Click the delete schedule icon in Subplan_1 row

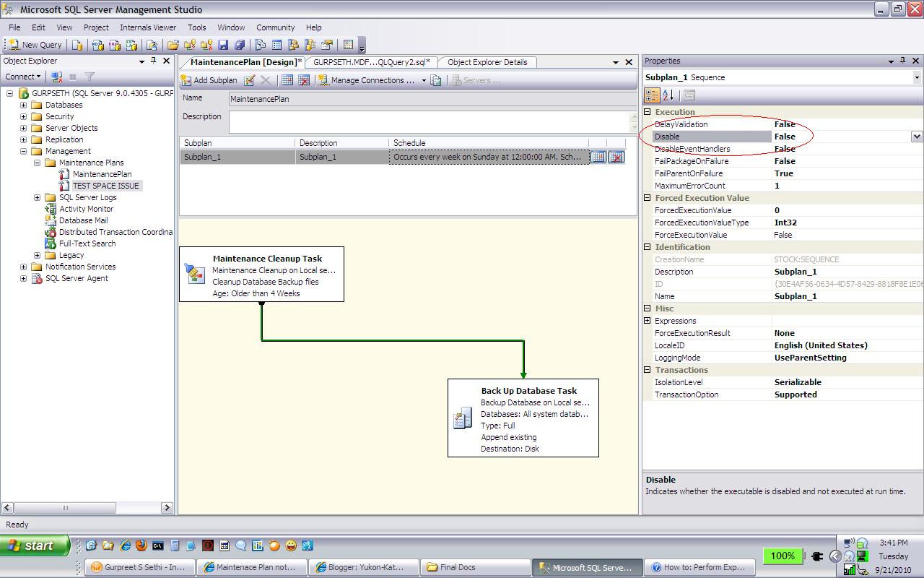point(616,157)
